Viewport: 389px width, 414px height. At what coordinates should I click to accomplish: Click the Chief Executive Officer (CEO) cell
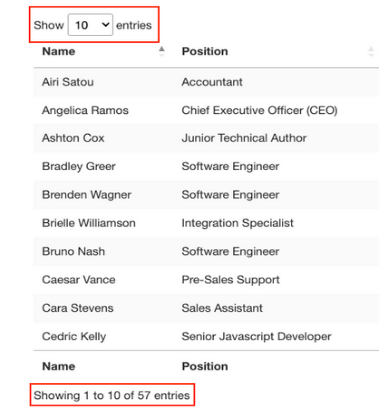pyautogui.click(x=259, y=110)
